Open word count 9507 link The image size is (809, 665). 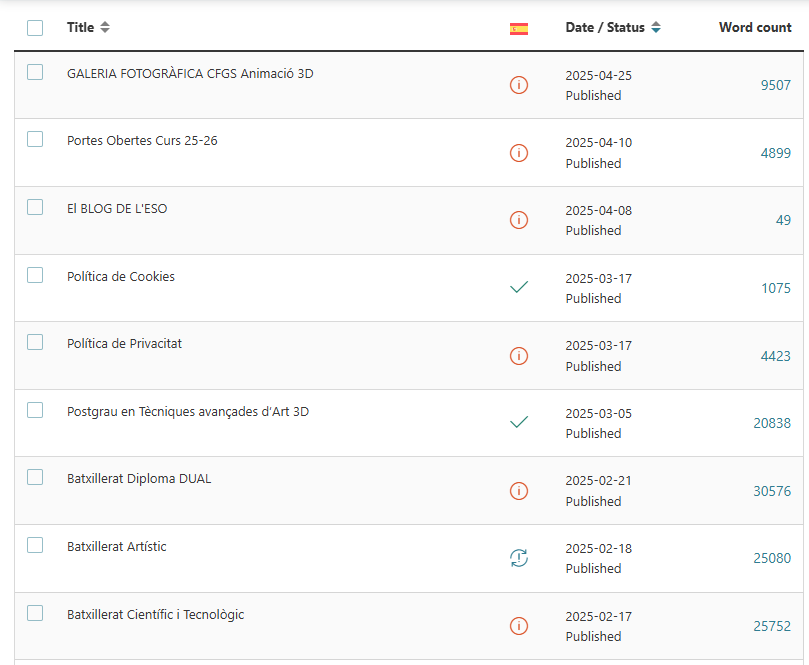(x=775, y=85)
